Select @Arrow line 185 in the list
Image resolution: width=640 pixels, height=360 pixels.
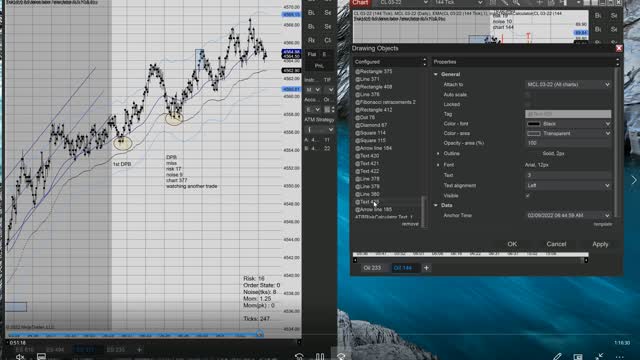pyautogui.click(x=373, y=210)
